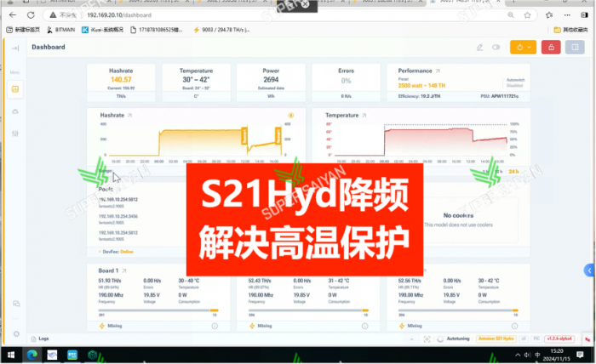This screenshot has width=596, height=364.
Task: Open the Windows Start menu
Action: tap(11, 355)
